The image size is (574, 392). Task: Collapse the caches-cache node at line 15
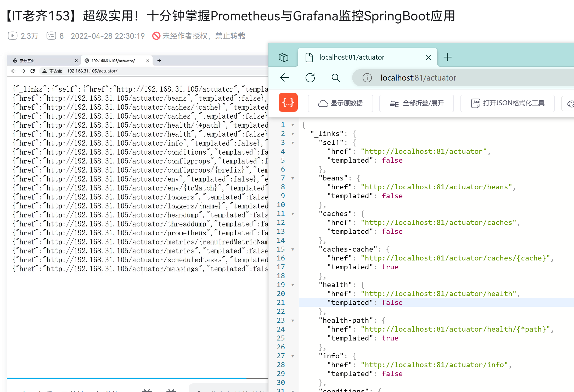293,249
